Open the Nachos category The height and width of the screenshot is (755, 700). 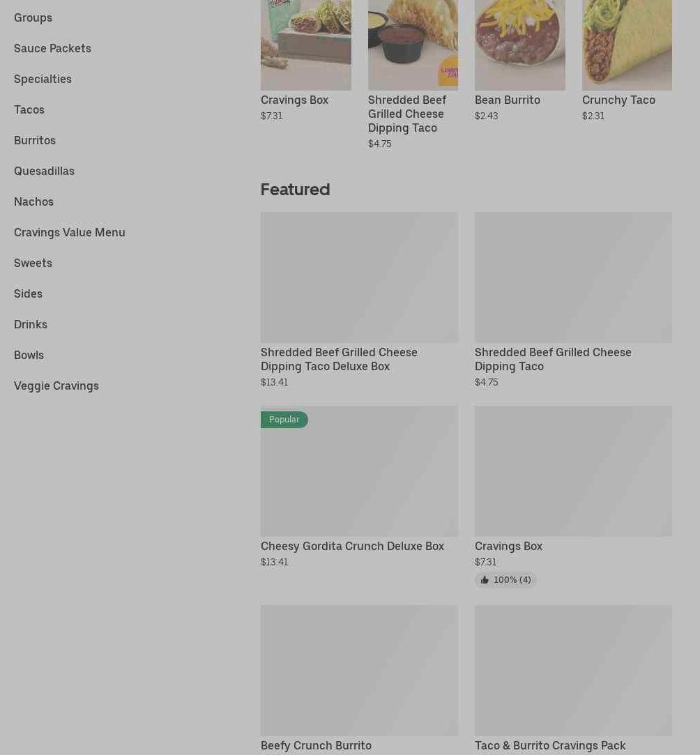33,201
